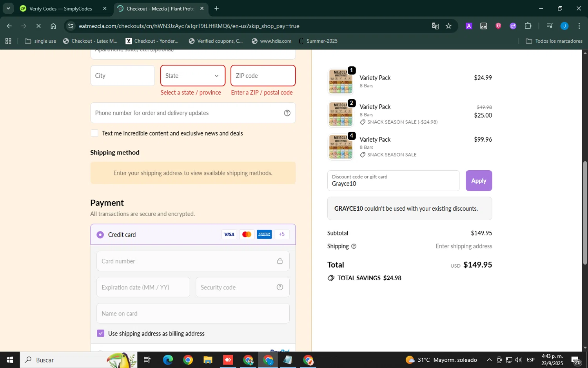Close the Checkout - Mezcla tab
Screen dimensions: 588x368
(x=202, y=8)
